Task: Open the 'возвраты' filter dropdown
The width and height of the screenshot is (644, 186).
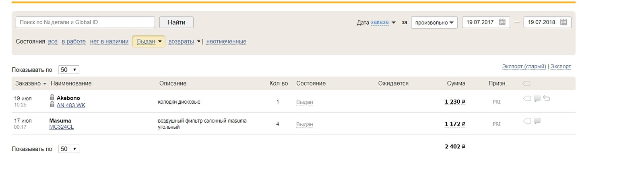Action: coord(184,42)
